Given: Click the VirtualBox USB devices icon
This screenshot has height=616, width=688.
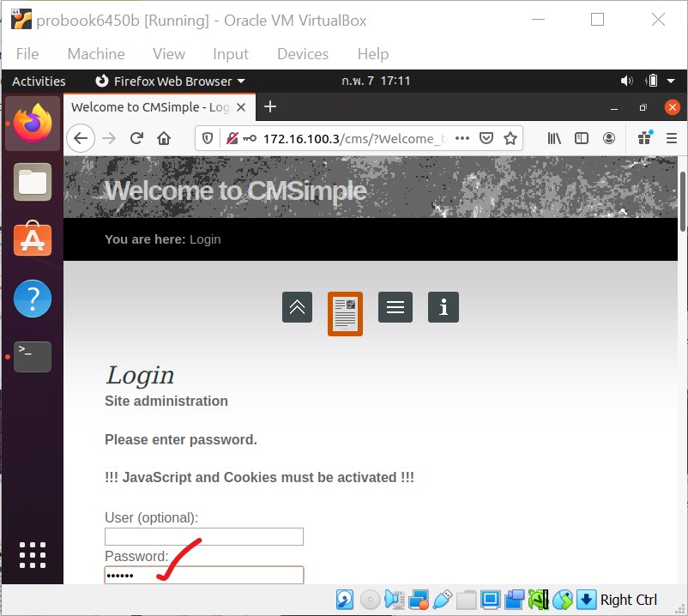Looking at the screenshot, I should click(x=443, y=600).
